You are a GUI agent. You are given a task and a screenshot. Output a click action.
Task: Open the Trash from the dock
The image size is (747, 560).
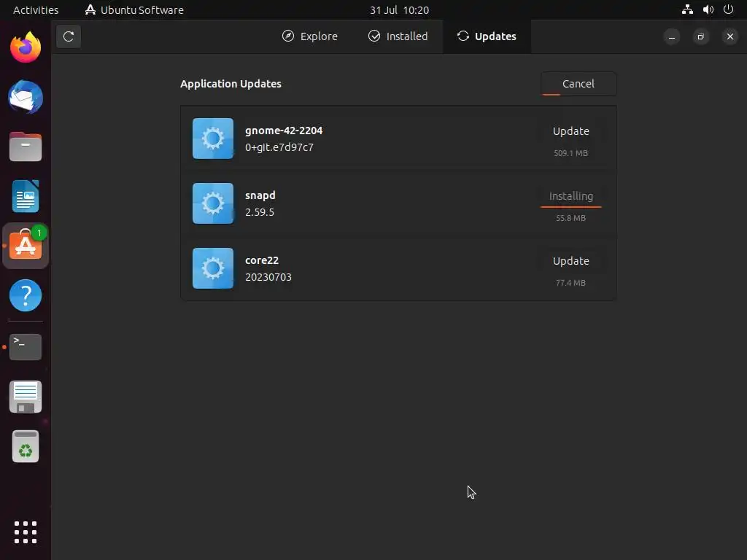[x=26, y=446]
